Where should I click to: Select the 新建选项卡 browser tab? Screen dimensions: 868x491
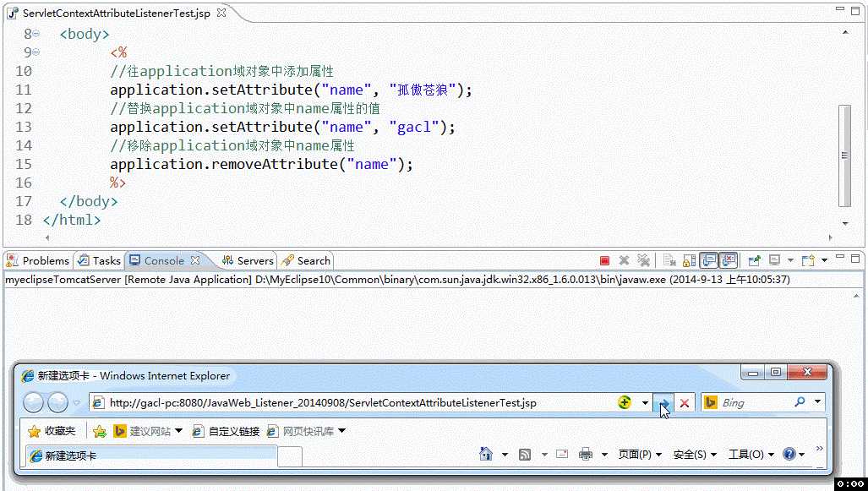click(x=150, y=456)
